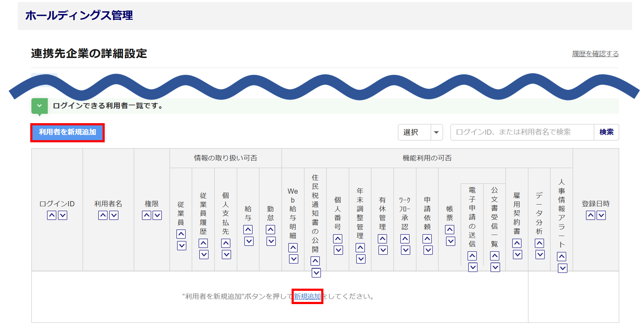Viewport: 644px width, 326px height.
Task: Sort 個人支払先 column ascending
Action: click(x=226, y=243)
